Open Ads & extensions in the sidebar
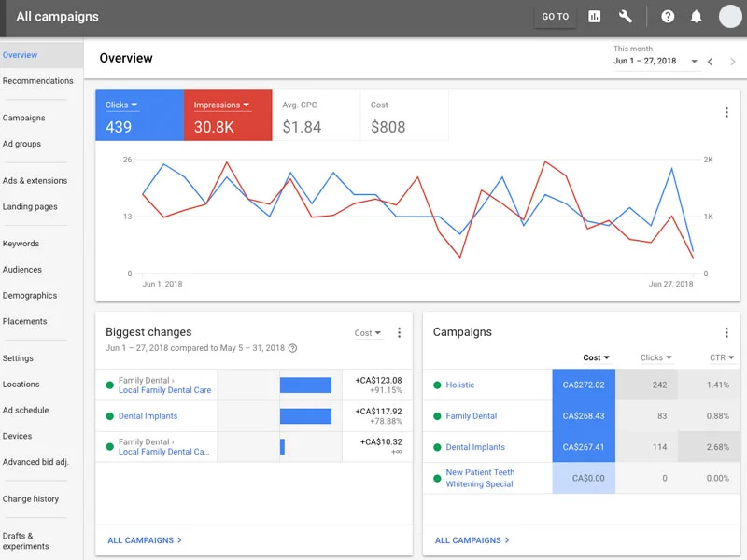Viewport: 747px width, 560px height. pyautogui.click(x=35, y=181)
